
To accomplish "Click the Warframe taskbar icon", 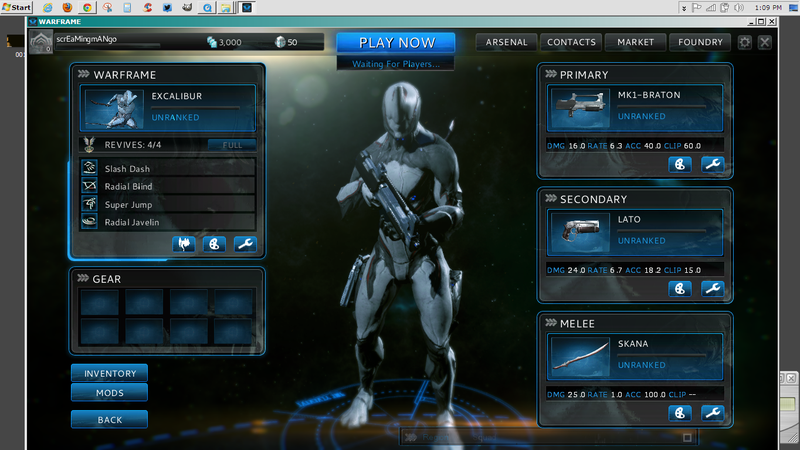I will click(246, 8).
